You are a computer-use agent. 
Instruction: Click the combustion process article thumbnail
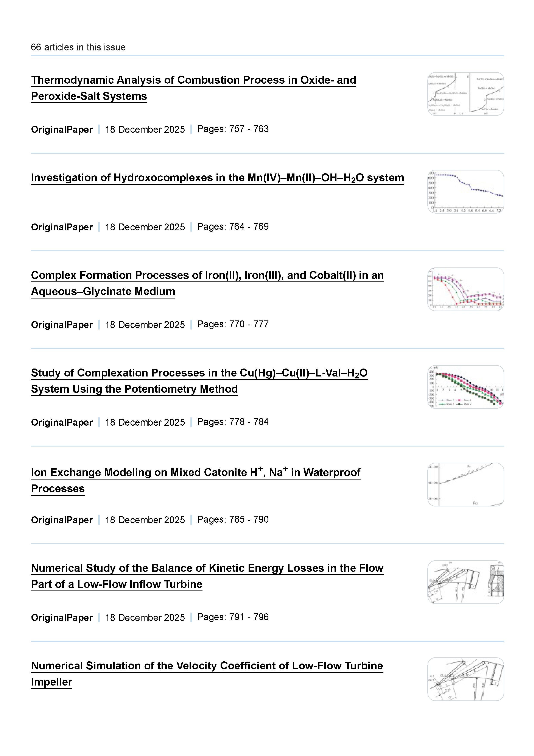point(465,94)
